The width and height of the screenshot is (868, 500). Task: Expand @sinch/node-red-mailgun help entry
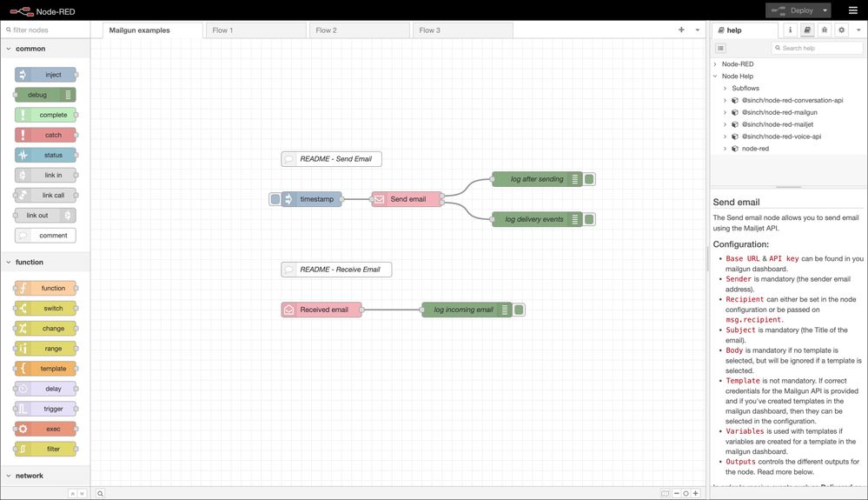pyautogui.click(x=726, y=112)
